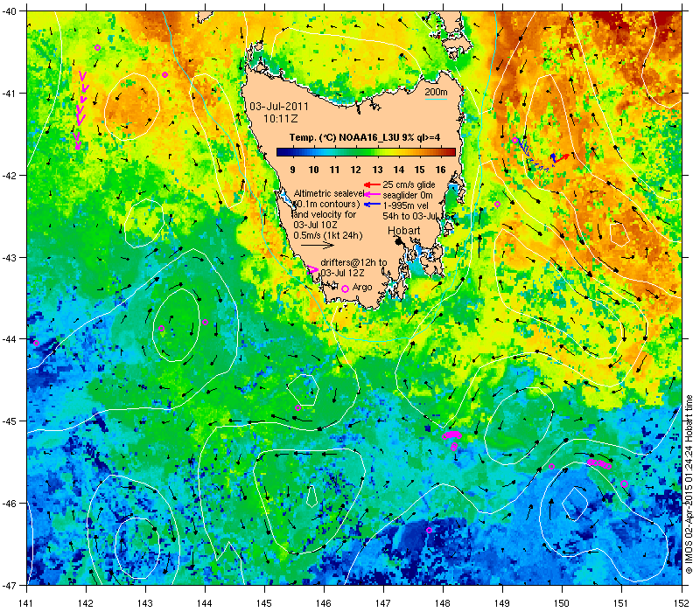Click the magenta Argo circle legend symbol
The width and height of the screenshot is (700, 612).
pyautogui.click(x=345, y=289)
